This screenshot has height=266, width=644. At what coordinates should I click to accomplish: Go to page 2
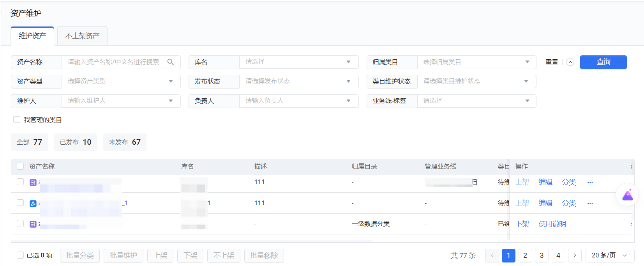(525, 255)
